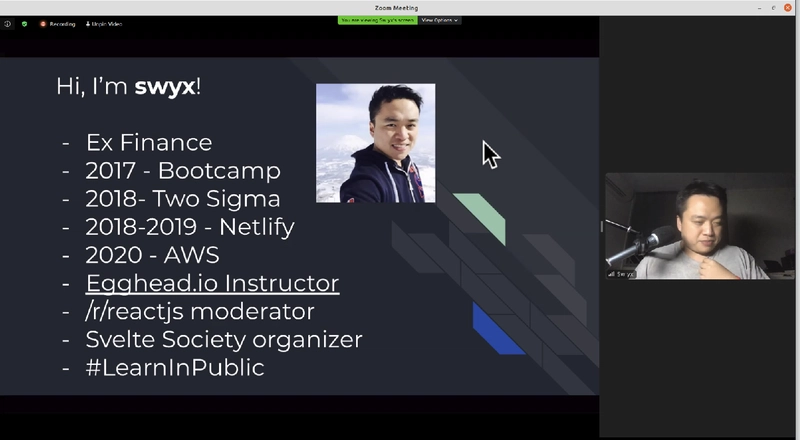The width and height of the screenshot is (800, 440).
Task: Click the Zoom Meeting window title
Action: (x=400, y=7)
